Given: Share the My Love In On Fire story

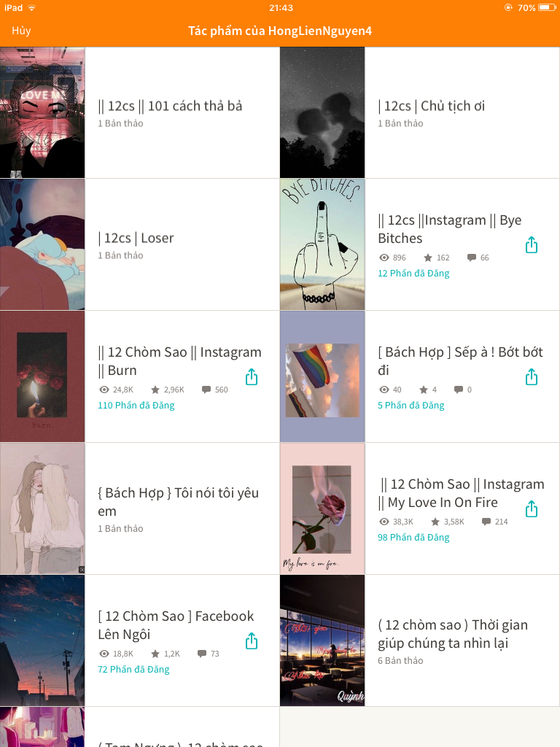Looking at the screenshot, I should point(532,508).
